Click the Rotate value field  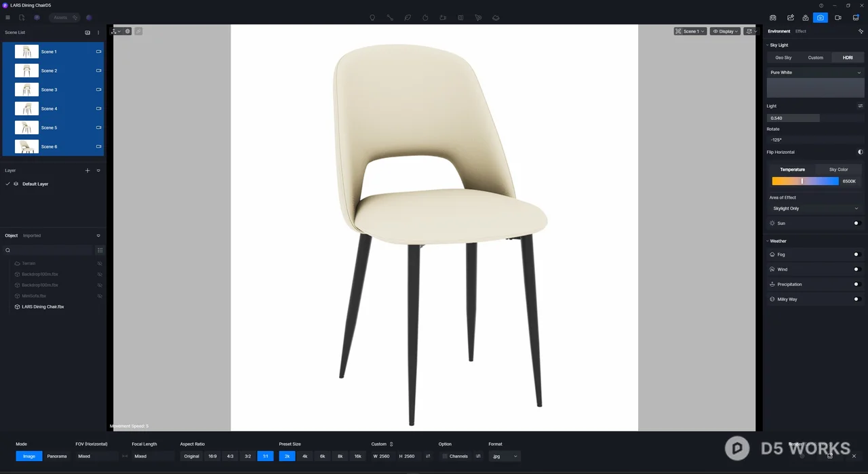815,140
